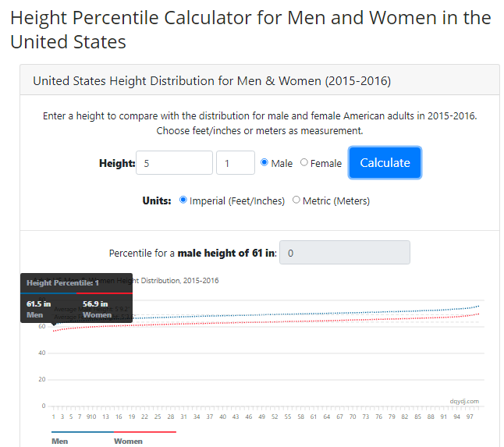Click percentile 97 on chart axis

470,417
